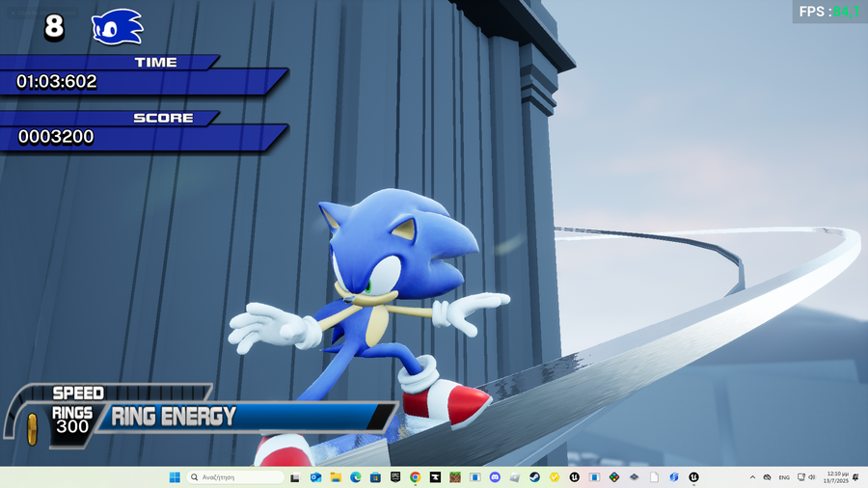This screenshot has width=868, height=488.
Task: Click the TIME label
Action: coord(155,63)
